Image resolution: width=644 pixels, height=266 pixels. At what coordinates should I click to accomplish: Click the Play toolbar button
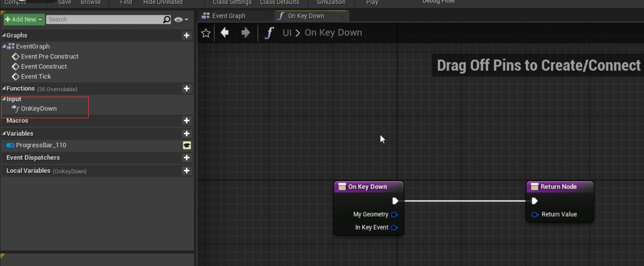pyautogui.click(x=372, y=3)
